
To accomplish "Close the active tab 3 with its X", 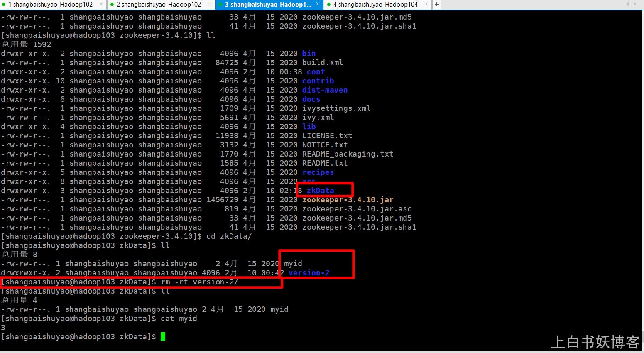I will click(318, 5).
